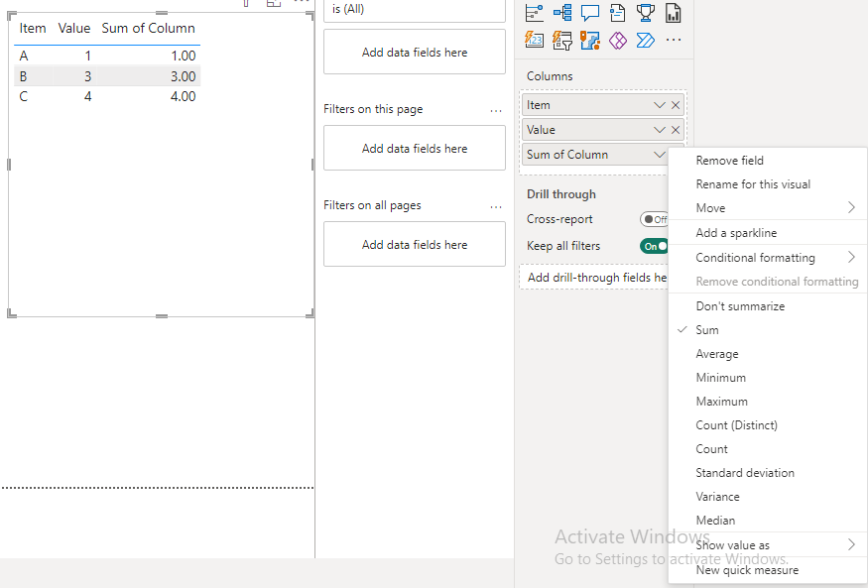Click Add data fields under visual filters
Image resolution: width=868 pixels, height=588 pixels.
coord(415,52)
